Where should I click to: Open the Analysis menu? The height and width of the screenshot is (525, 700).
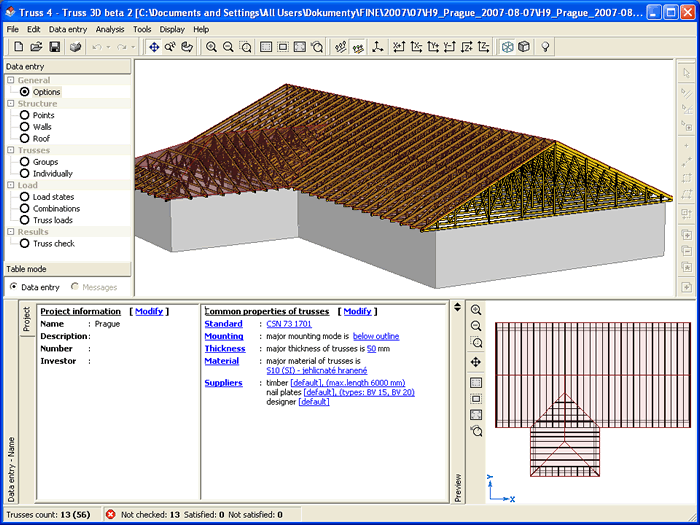(x=110, y=30)
